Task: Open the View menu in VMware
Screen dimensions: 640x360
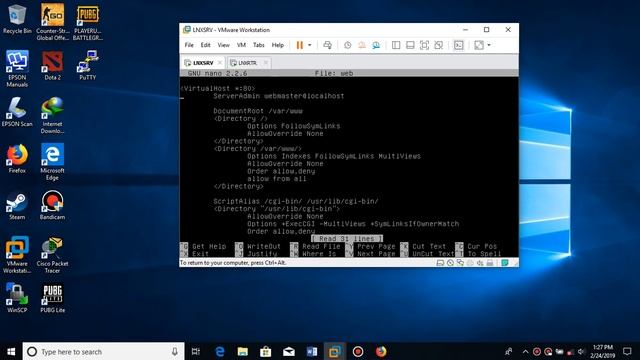Action: (x=223, y=45)
